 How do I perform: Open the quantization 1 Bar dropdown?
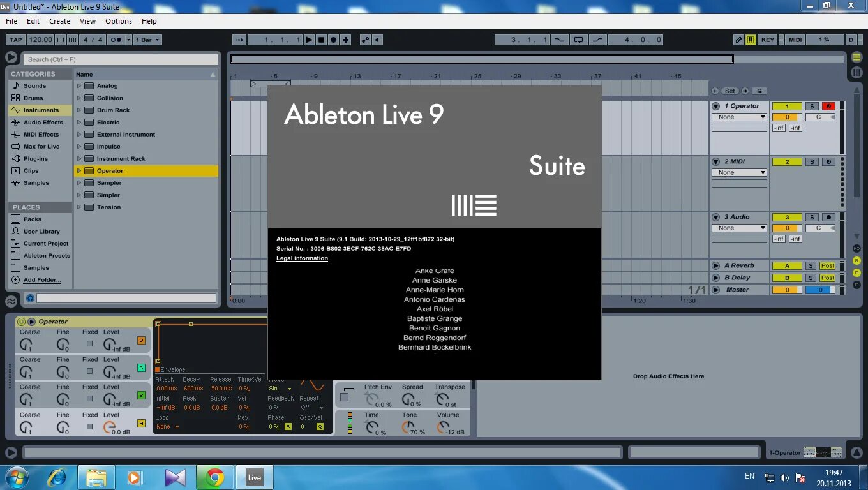coord(147,40)
